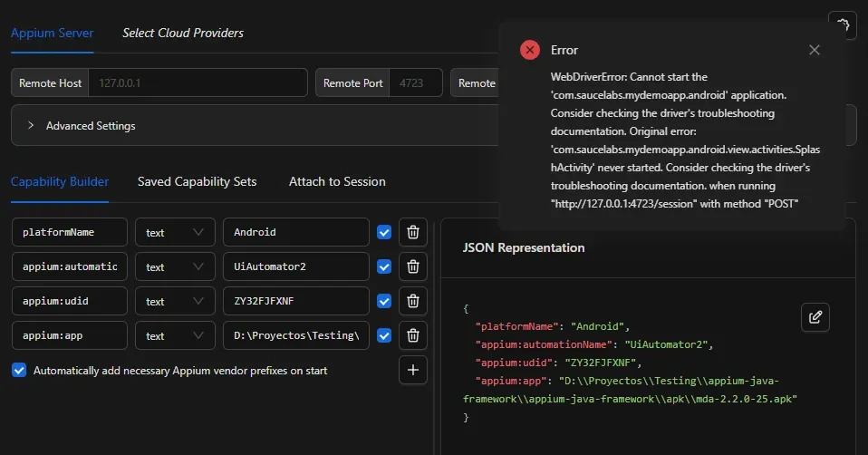Uncheck the UiAutomator2 capability checkbox
This screenshot has width=868, height=455.
point(384,266)
